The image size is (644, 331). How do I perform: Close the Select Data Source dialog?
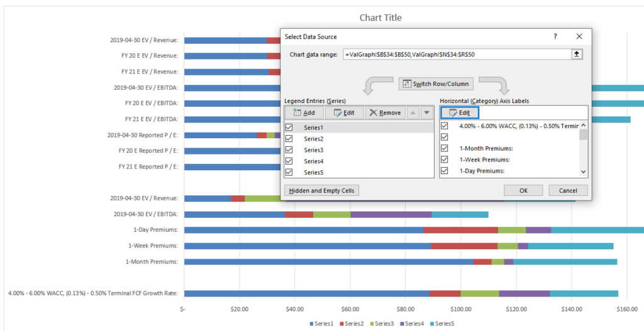[579, 36]
